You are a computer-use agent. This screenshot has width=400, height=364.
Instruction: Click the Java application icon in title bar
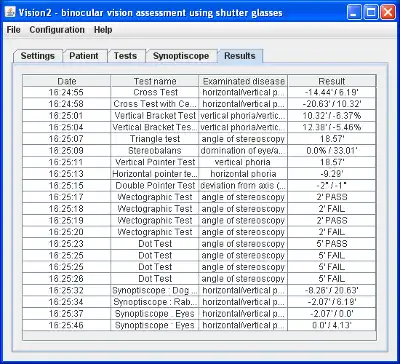[x=10, y=13]
